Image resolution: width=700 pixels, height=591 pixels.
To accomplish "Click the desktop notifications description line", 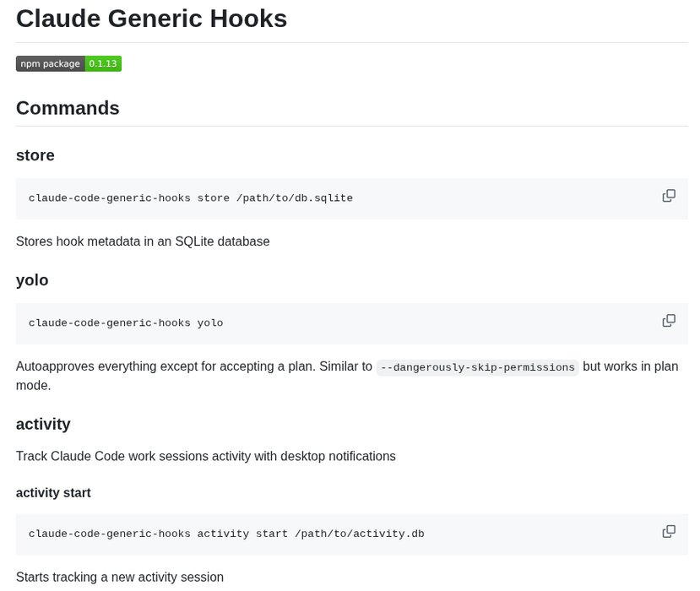I will point(205,456).
